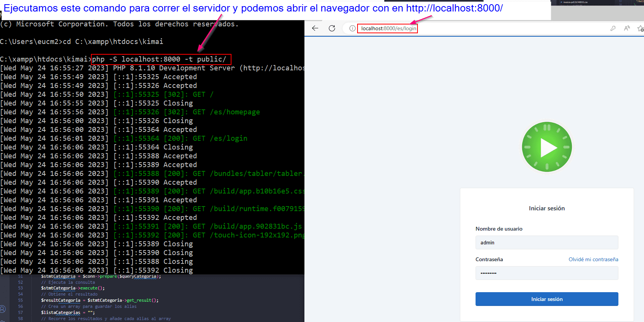Viewport: 644px width, 322px height.
Task: Open the site information icon
Action: (x=352, y=28)
